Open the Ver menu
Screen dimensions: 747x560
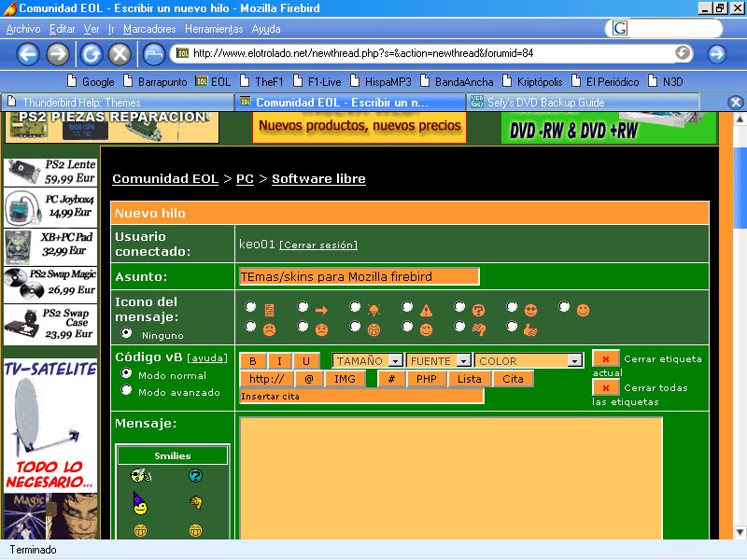(92, 29)
